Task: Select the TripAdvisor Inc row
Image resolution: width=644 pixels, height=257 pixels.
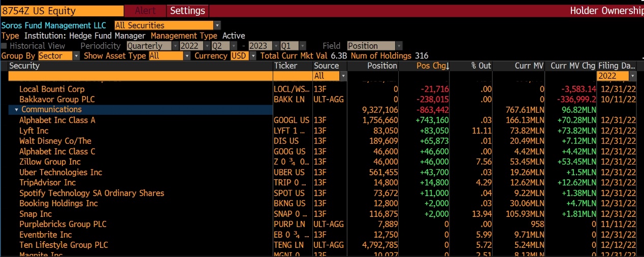Action: click(322, 182)
